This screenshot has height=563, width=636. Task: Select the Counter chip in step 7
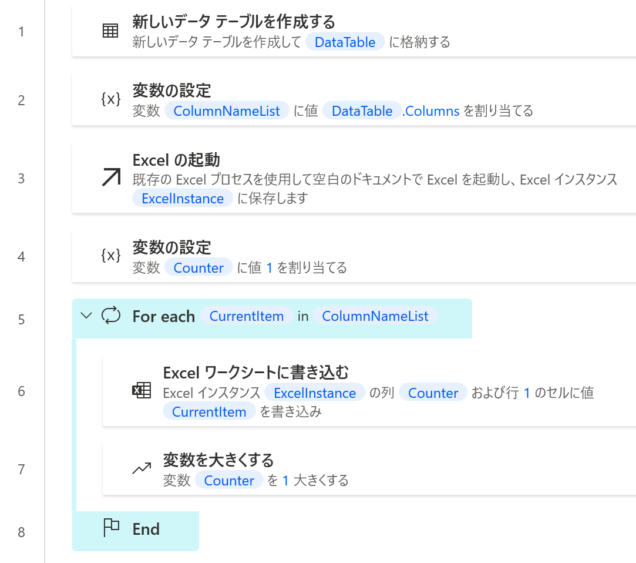[229, 480]
